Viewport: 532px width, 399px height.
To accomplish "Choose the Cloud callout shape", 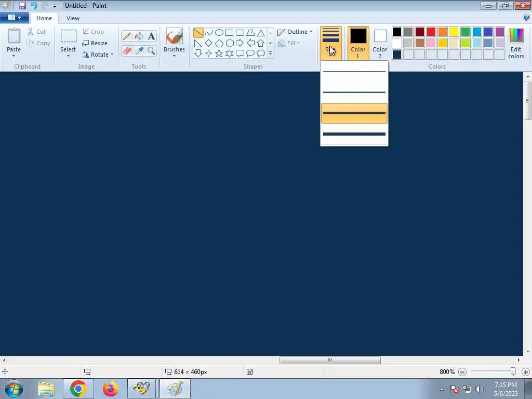I will click(261, 54).
